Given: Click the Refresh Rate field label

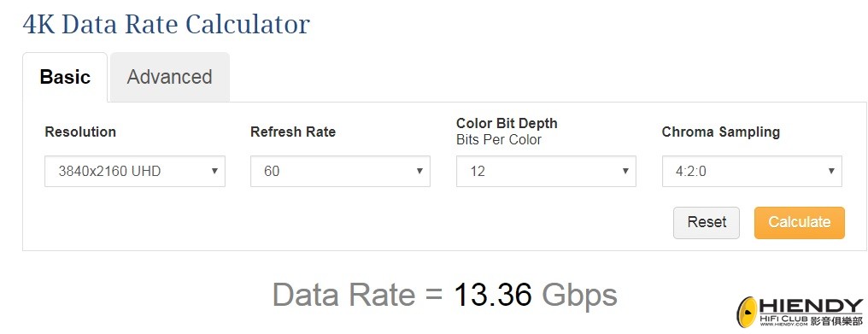Looking at the screenshot, I should [x=293, y=132].
